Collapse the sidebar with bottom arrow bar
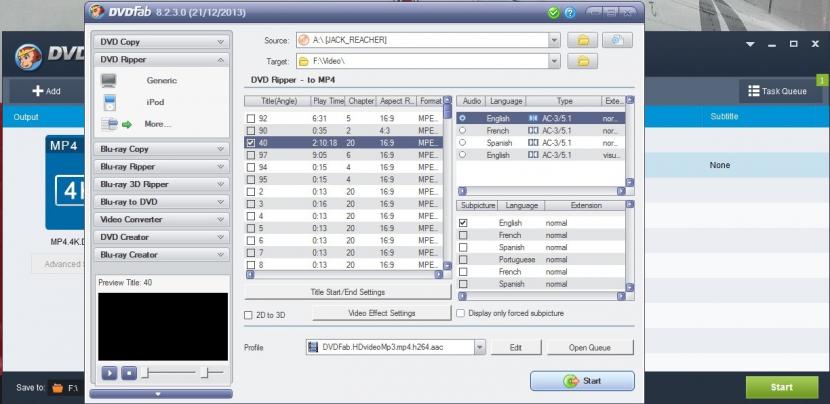Viewport: 830px width, 404px height. [161, 394]
